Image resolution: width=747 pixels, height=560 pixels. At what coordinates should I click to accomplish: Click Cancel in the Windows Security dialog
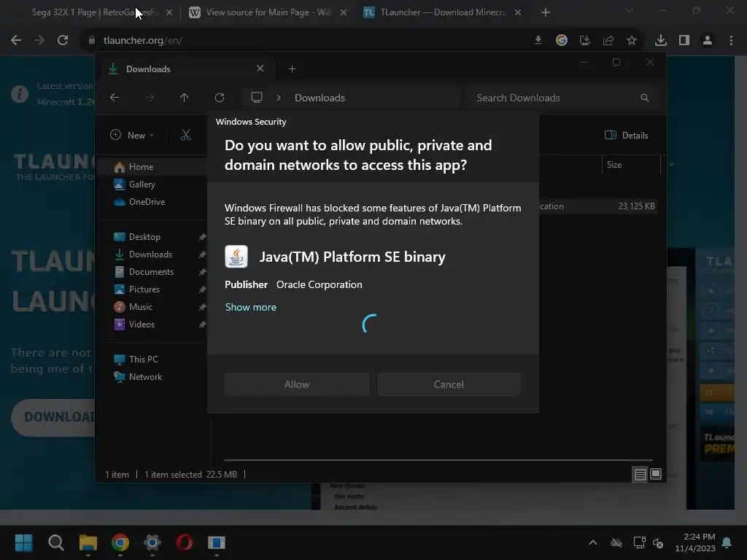click(x=449, y=384)
